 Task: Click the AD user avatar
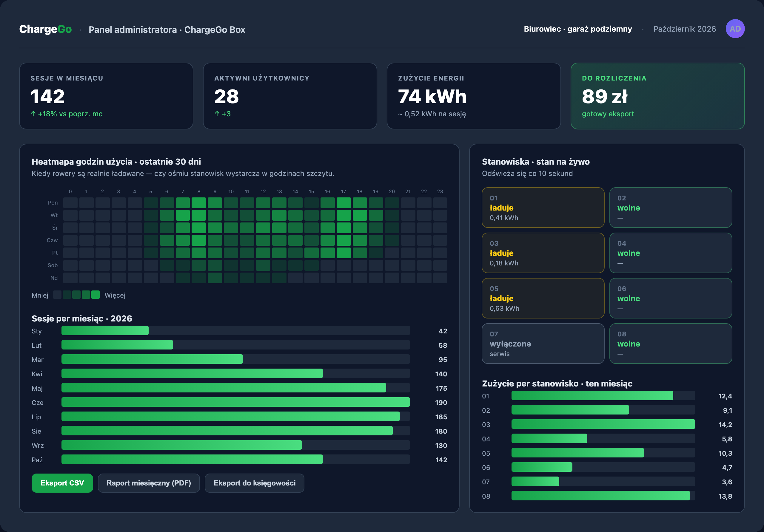click(x=735, y=29)
